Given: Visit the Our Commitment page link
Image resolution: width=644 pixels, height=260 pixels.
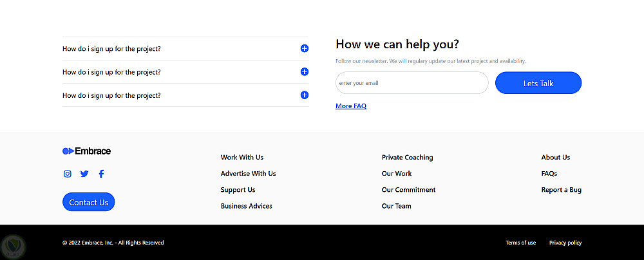Looking at the screenshot, I should click(408, 190).
